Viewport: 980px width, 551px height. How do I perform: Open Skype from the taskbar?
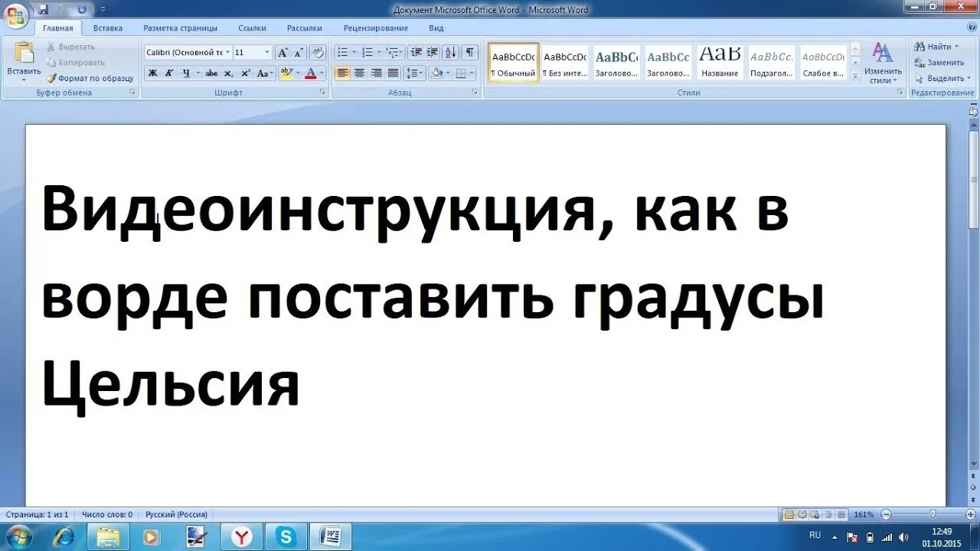tap(286, 537)
